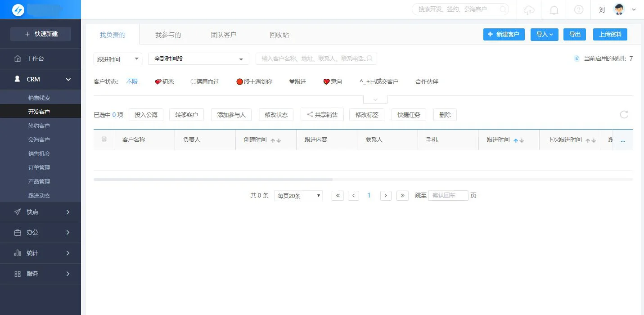
Task: Click the 服务 services sidebar icon
Action: click(x=17, y=274)
